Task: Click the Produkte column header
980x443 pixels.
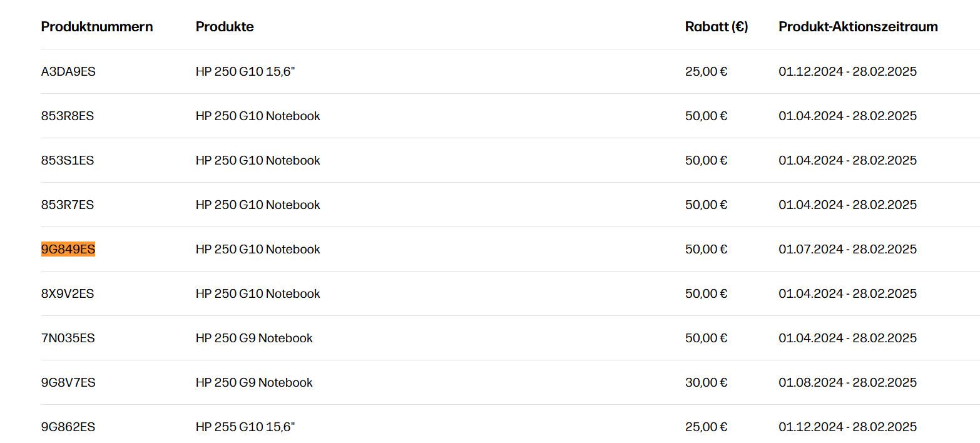Action: point(225,27)
